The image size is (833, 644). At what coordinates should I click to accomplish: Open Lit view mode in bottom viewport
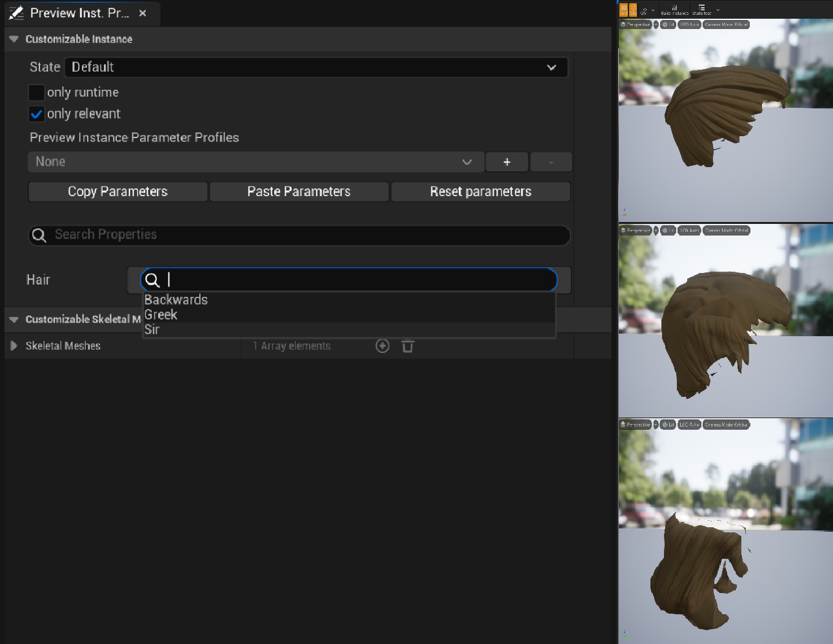click(x=668, y=425)
